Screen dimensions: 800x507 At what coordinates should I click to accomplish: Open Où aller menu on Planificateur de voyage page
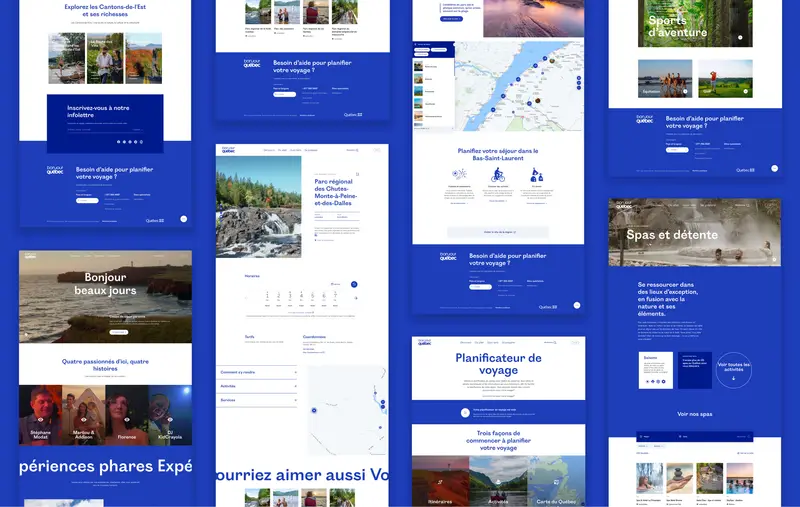click(x=479, y=342)
